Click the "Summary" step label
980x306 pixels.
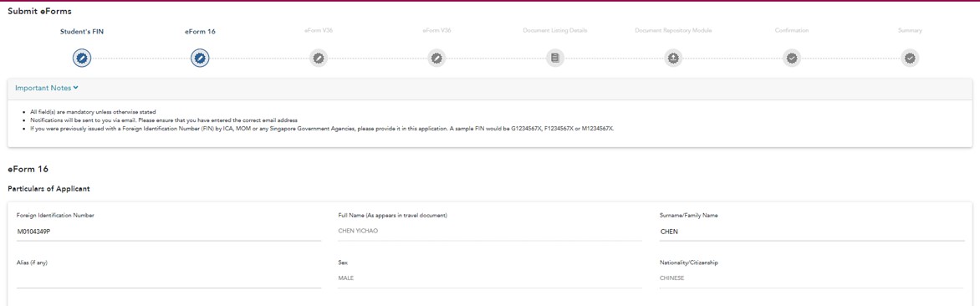pos(910,30)
